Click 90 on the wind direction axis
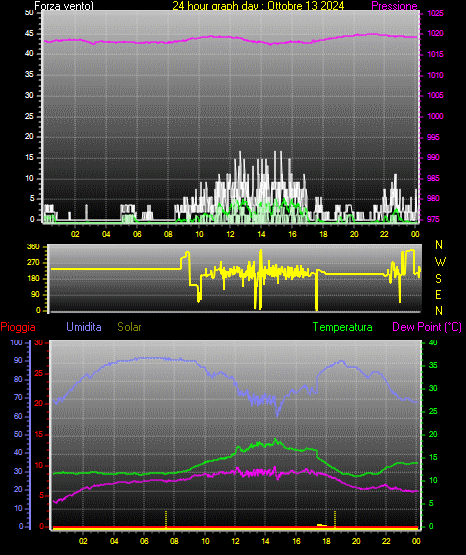The width and height of the screenshot is (466, 555). click(x=35, y=294)
